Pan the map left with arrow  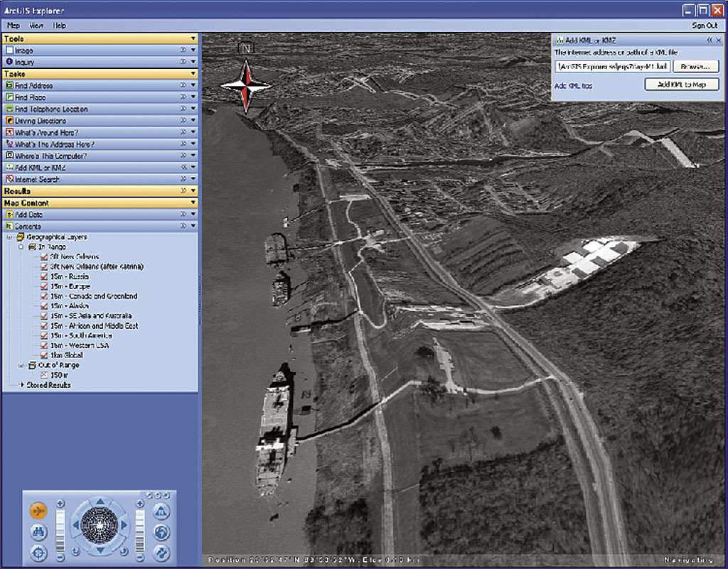click(75, 526)
